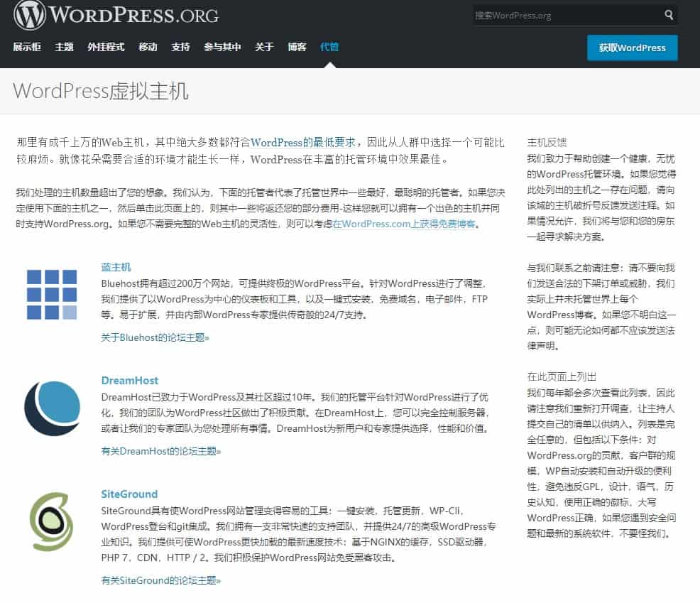Open the currently active 代管 tab
The height and width of the screenshot is (603, 700).
[x=329, y=45]
